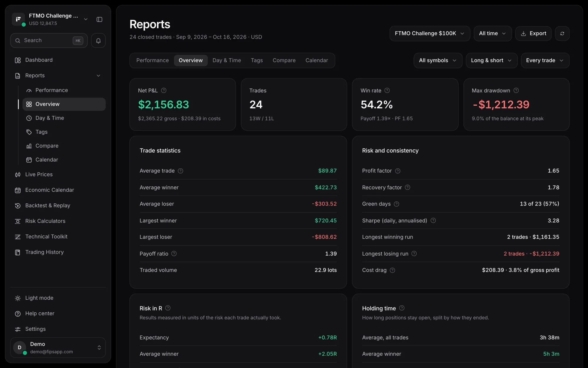Click help icon next to Max drawdown

click(x=516, y=90)
